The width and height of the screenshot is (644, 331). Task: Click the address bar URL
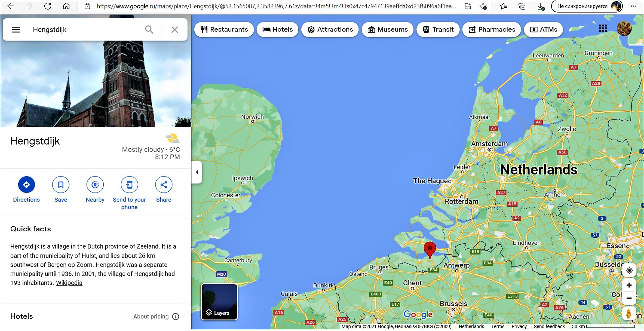[x=276, y=6]
